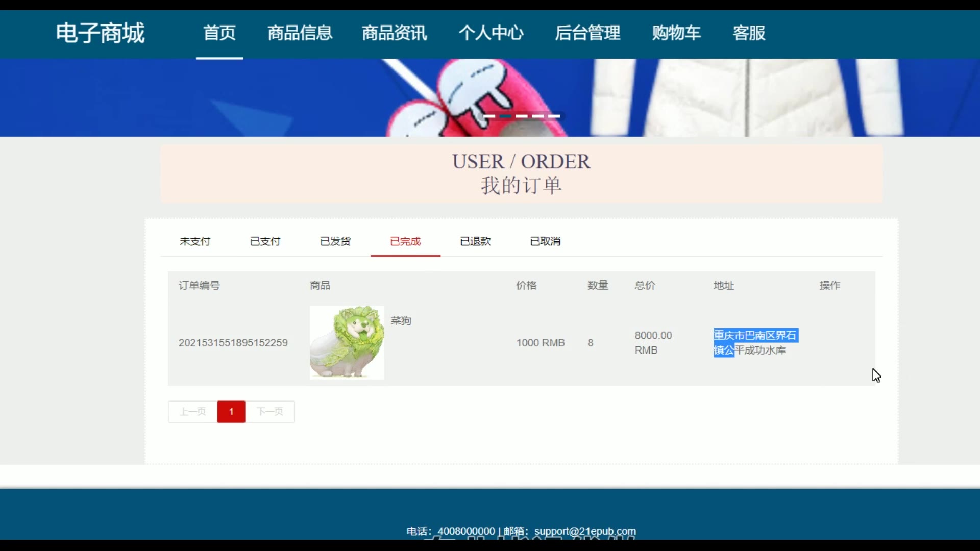The width and height of the screenshot is (980, 551).
Task: Open 商品资讯 navigation link
Action: (394, 33)
